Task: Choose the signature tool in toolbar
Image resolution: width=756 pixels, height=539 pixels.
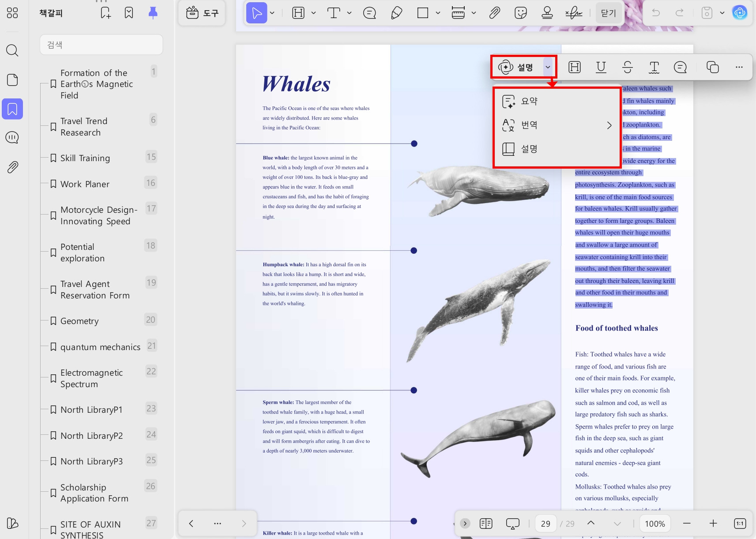Action: tap(573, 13)
